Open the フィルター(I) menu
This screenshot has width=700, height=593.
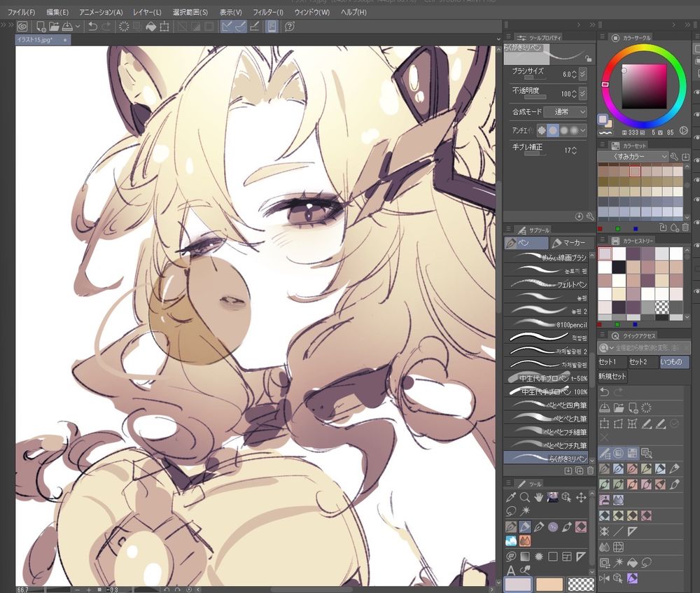point(268,12)
